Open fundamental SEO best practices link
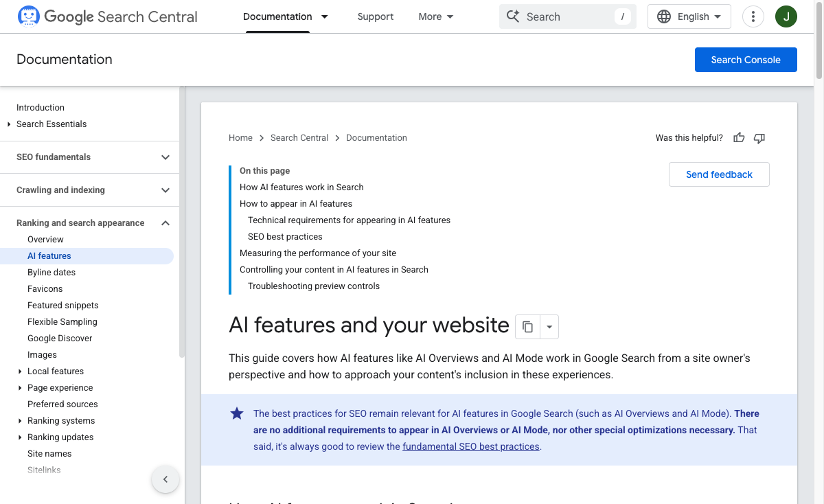Viewport: 824px width, 504px height. 471,447
